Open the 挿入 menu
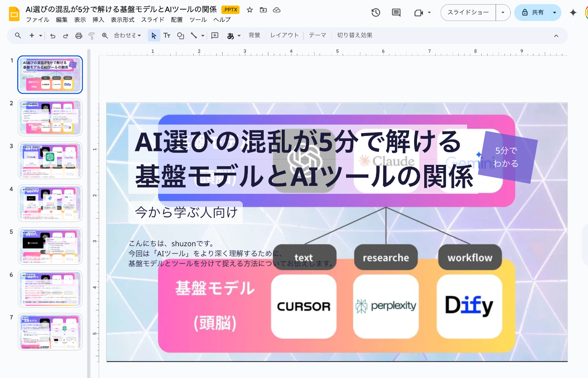 (98, 20)
